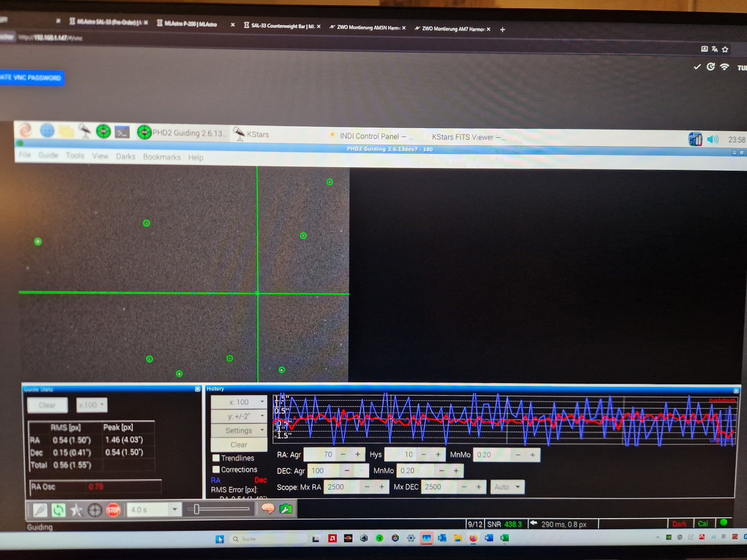This screenshot has height=560, width=747.
Task: Open camera settings wrench icon
Action: click(286, 509)
